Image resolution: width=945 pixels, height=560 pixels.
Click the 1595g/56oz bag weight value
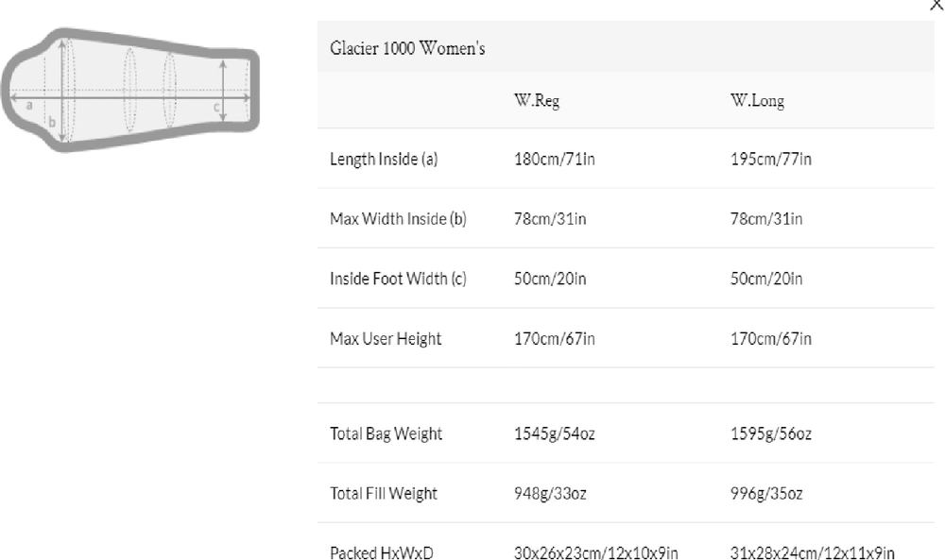(x=770, y=434)
